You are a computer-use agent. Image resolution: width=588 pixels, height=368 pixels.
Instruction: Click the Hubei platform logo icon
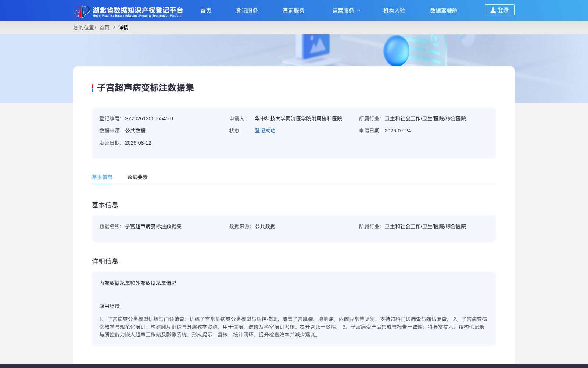coord(82,11)
